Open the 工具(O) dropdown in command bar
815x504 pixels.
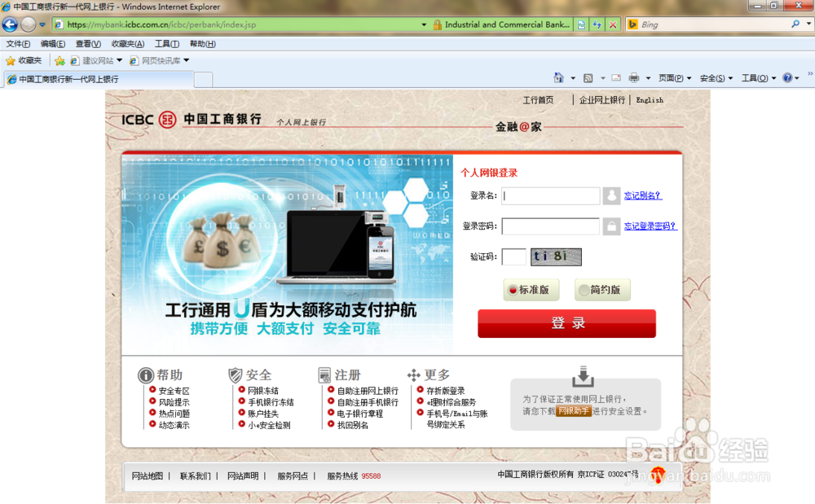pyautogui.click(x=756, y=77)
